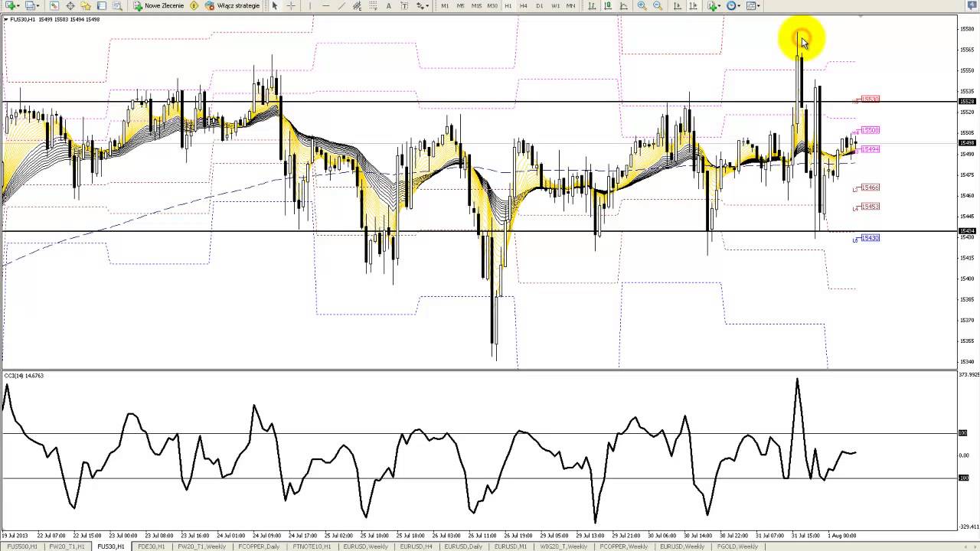Open the FW20_T1,H1 chart tab
The width and height of the screenshot is (980, 551).
[67, 546]
